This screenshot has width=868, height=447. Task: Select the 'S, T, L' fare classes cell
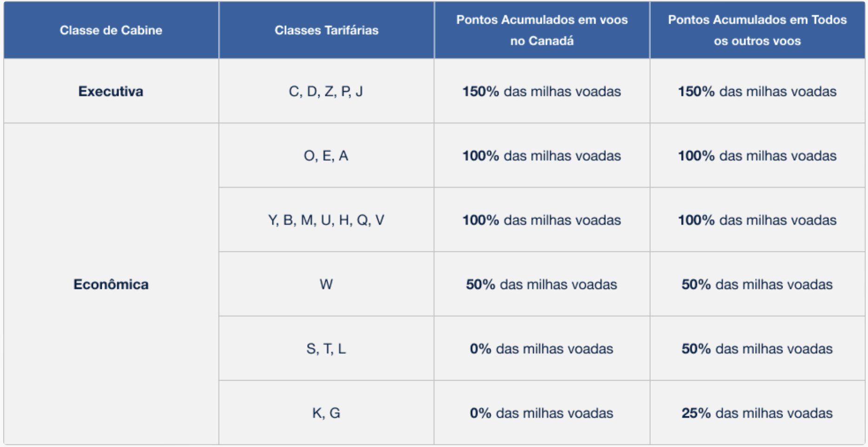click(x=326, y=348)
